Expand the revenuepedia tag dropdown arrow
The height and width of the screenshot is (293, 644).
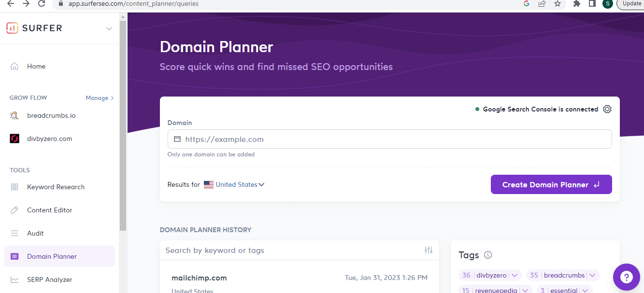coord(525,291)
